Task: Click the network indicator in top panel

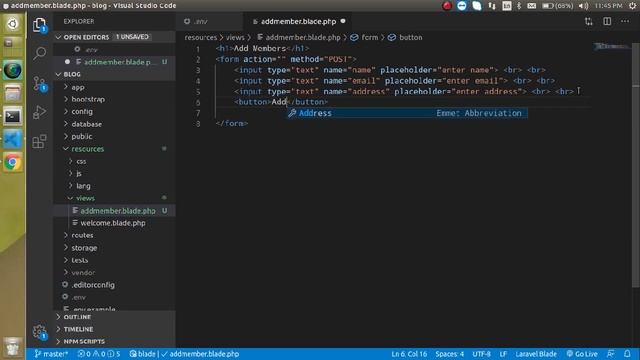Action: (x=492, y=6)
